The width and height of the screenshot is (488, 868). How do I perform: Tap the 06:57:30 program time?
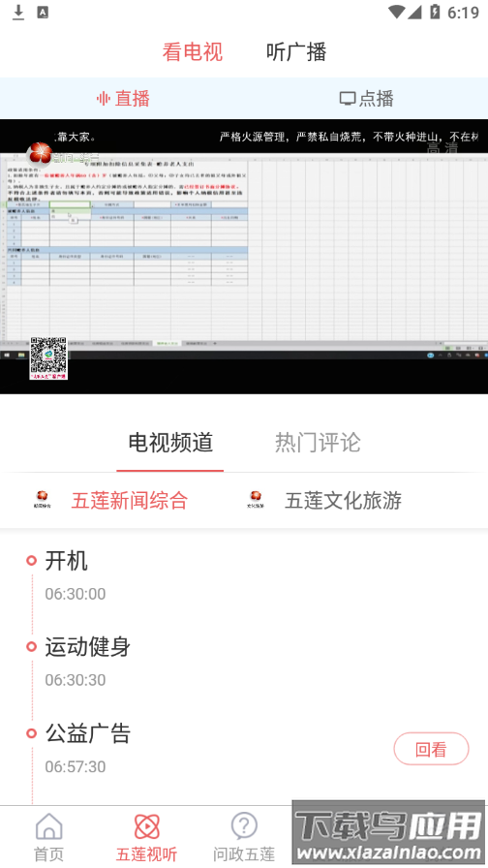tap(76, 766)
